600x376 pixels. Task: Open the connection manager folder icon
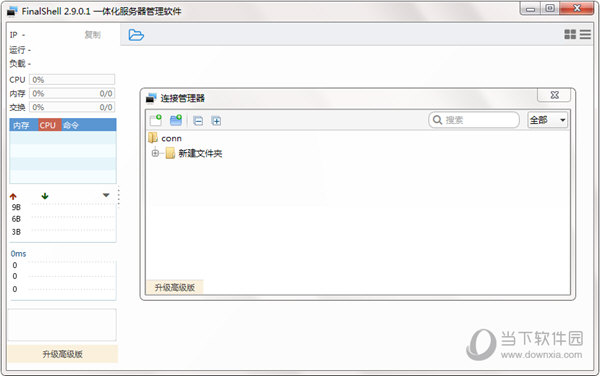pyautogui.click(x=136, y=35)
